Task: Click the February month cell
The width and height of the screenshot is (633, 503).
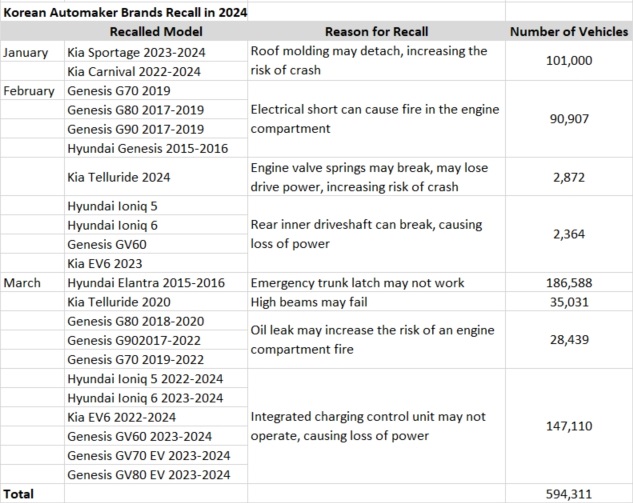Action: (30, 90)
